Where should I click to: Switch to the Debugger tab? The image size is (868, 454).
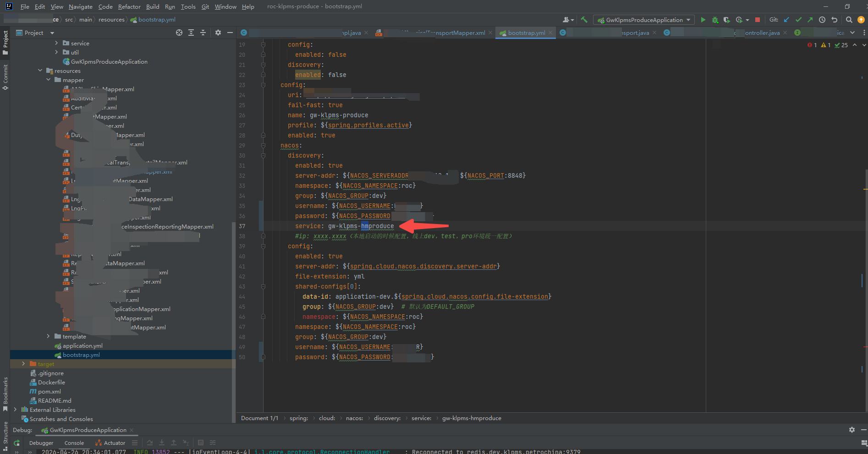[41, 443]
